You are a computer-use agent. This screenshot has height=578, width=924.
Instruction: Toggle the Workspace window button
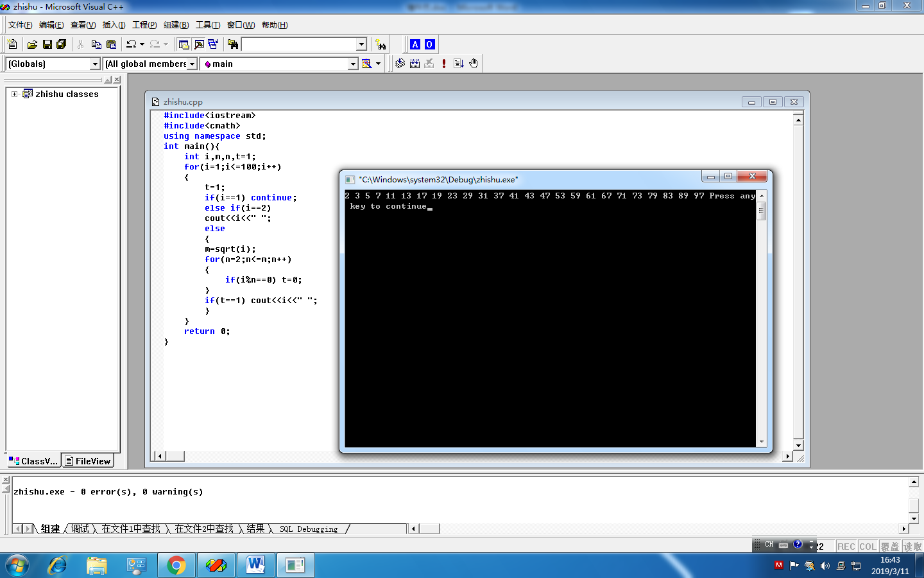pos(184,44)
